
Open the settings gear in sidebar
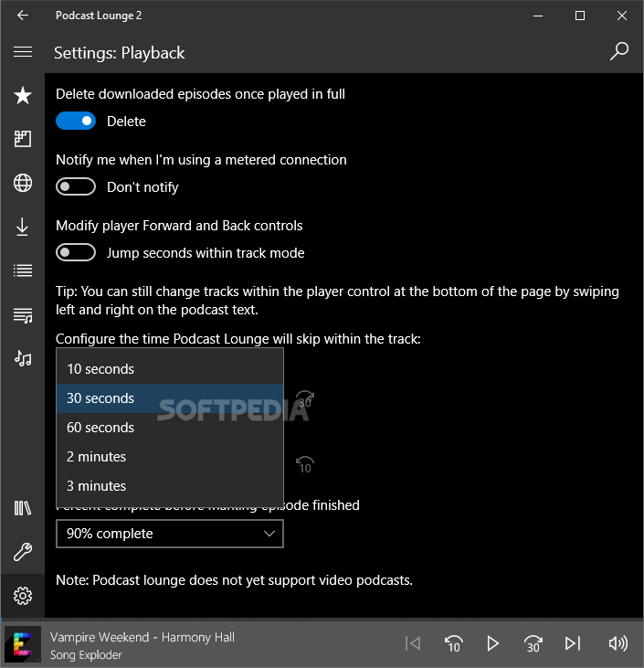tap(23, 596)
